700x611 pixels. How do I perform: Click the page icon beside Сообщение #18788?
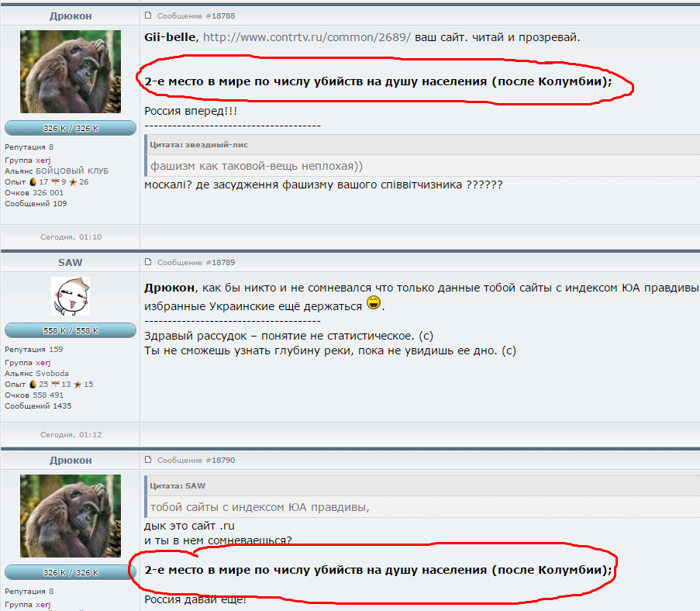(x=148, y=16)
